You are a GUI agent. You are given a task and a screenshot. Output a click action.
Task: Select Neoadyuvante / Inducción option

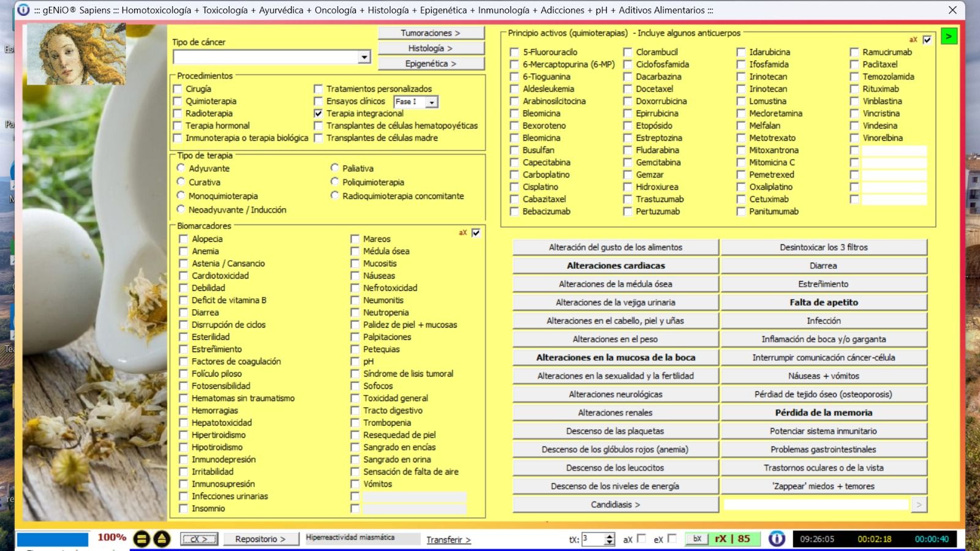click(x=181, y=209)
